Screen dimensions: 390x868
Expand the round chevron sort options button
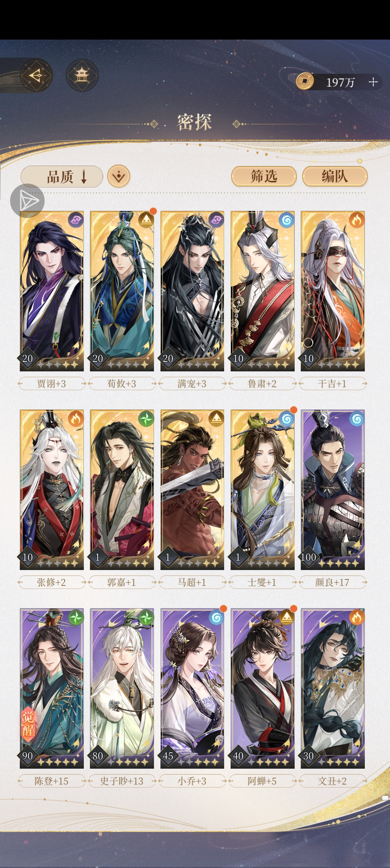(119, 176)
